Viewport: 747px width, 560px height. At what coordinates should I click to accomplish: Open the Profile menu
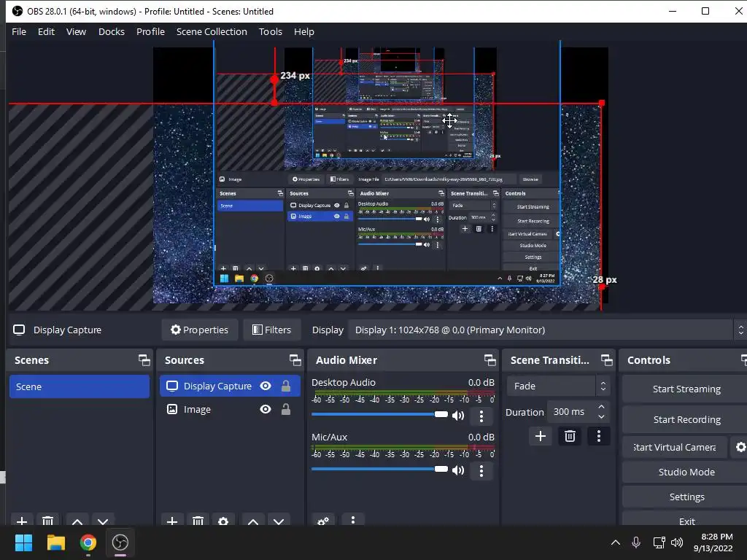pyautogui.click(x=150, y=32)
